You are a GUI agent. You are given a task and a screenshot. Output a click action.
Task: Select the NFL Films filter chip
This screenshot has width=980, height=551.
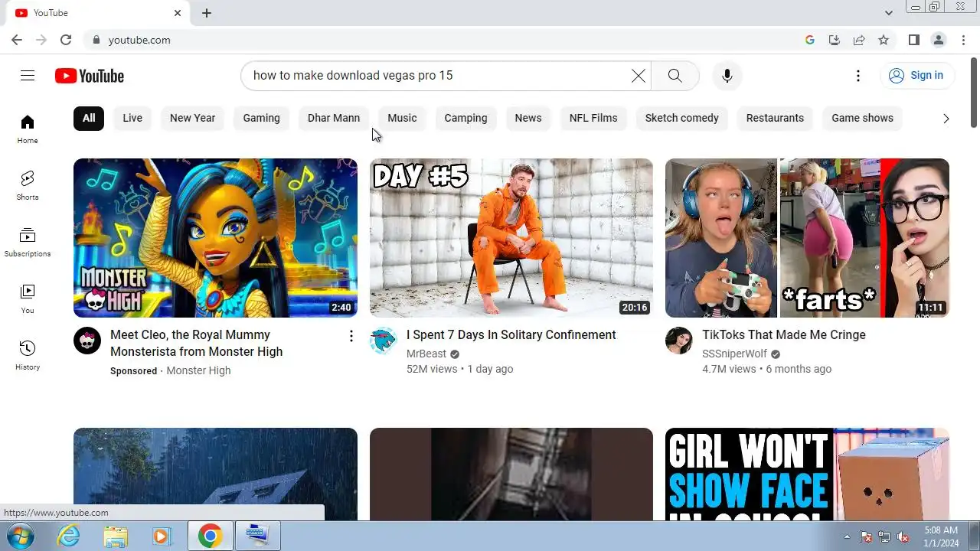tap(593, 118)
